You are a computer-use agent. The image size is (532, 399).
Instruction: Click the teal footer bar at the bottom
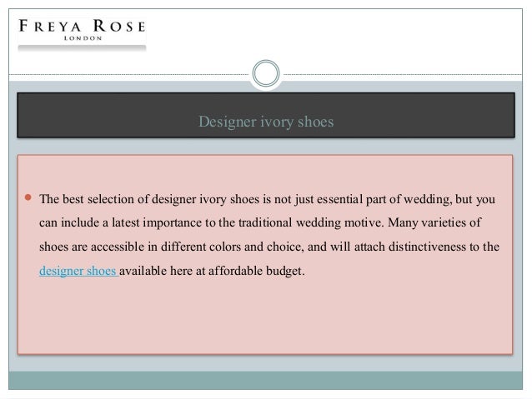click(266, 382)
